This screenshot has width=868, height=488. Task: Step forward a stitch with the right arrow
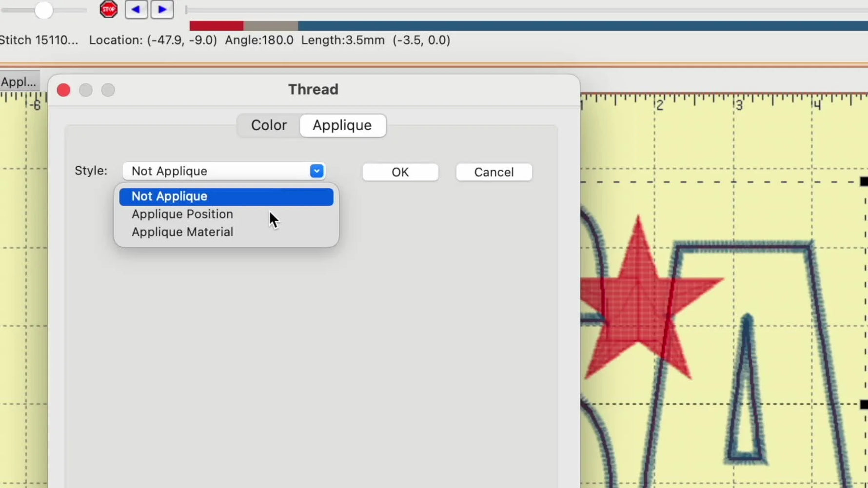click(x=162, y=9)
